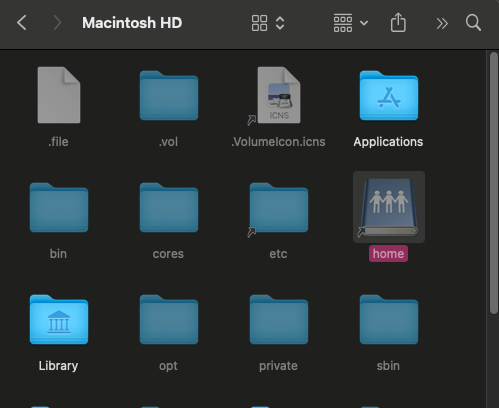This screenshot has width=499, height=408.
Task: Open the Group By grid icon
Action: pyautogui.click(x=343, y=23)
